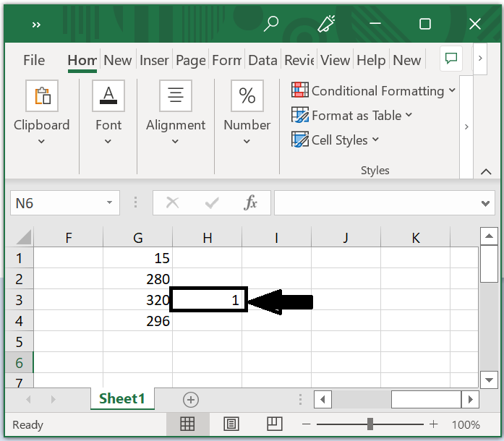Screen dimensions: 504x441
Task: Open the Clipboard paste icon group
Action: [x=42, y=95]
